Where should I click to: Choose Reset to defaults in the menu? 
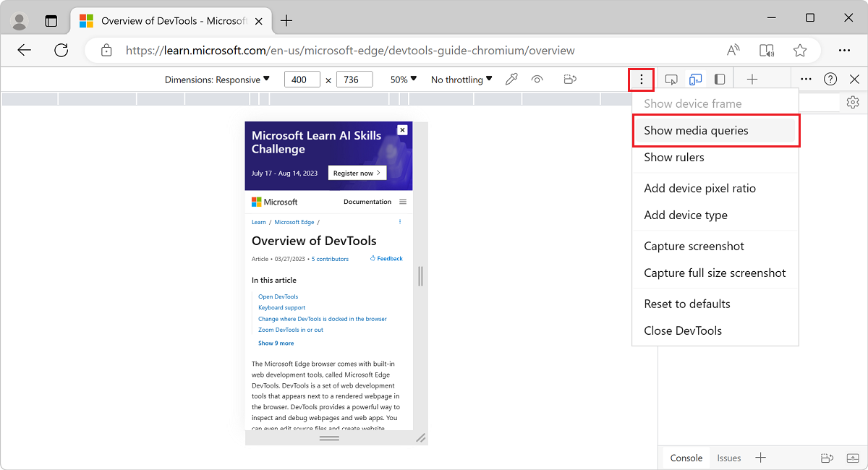click(687, 304)
